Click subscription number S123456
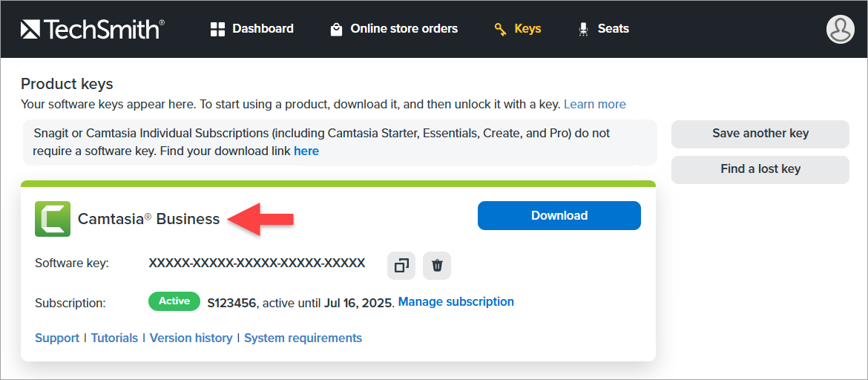This screenshot has height=380, width=868. coord(232,303)
